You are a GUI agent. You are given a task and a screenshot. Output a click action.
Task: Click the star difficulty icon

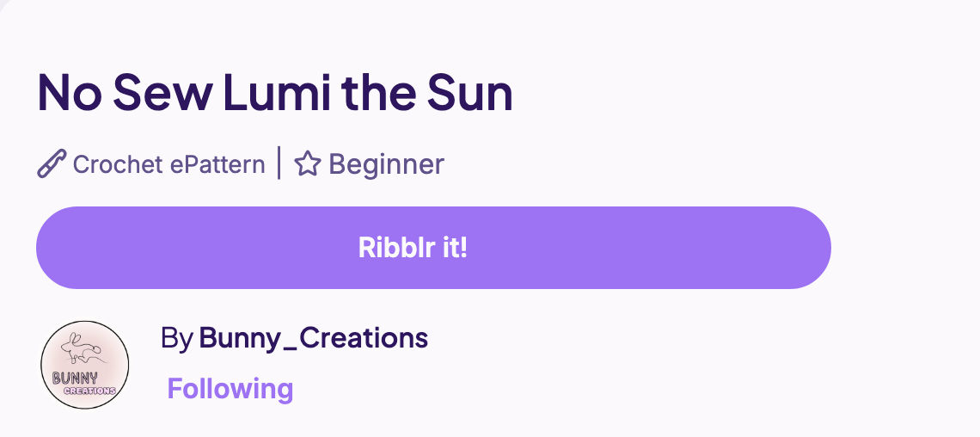[308, 163]
